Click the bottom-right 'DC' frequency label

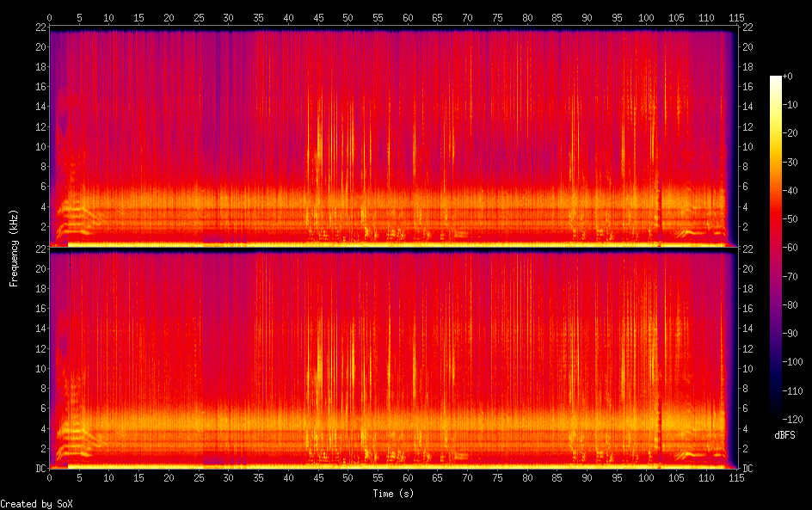(748, 468)
